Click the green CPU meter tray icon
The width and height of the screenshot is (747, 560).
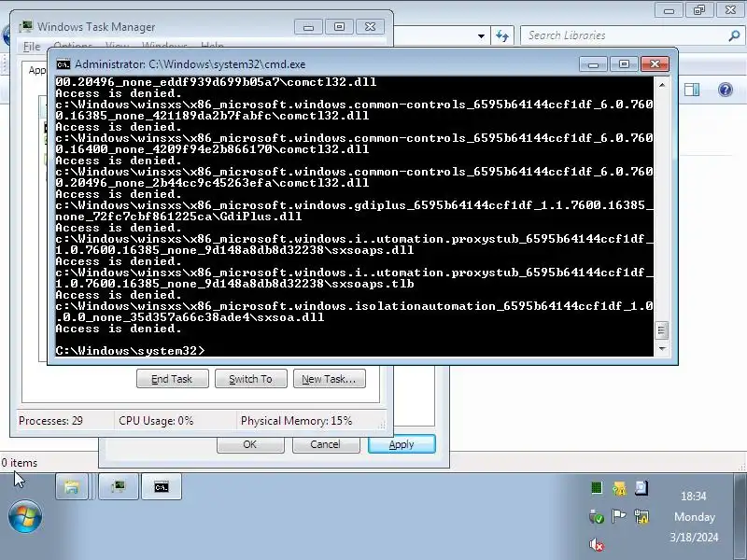(597, 487)
